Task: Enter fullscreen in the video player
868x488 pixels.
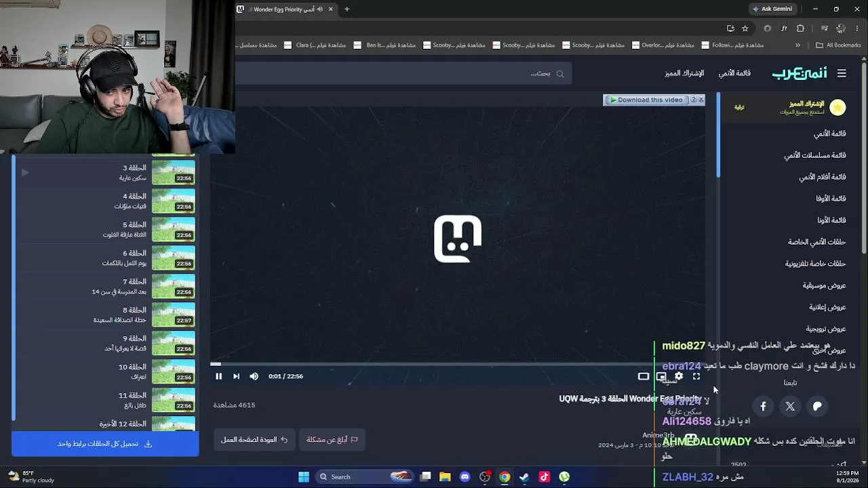Action: point(696,376)
